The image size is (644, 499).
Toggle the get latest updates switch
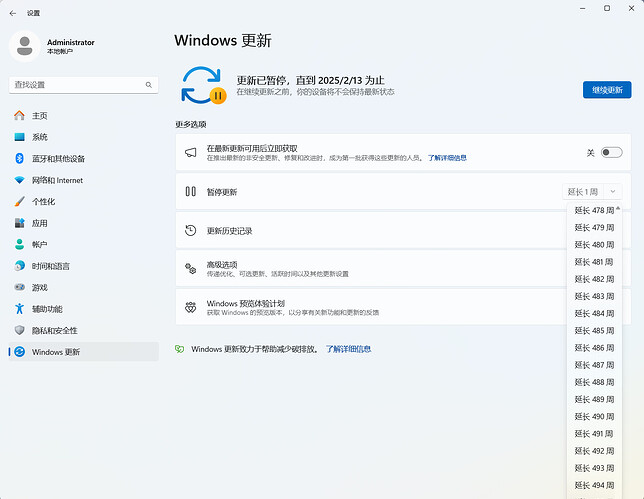(x=612, y=153)
